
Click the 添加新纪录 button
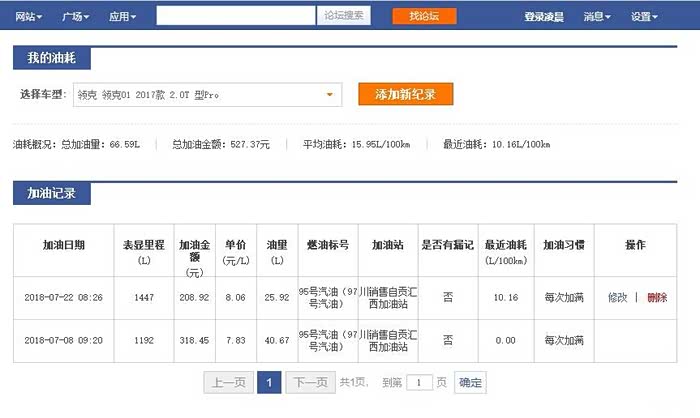406,94
